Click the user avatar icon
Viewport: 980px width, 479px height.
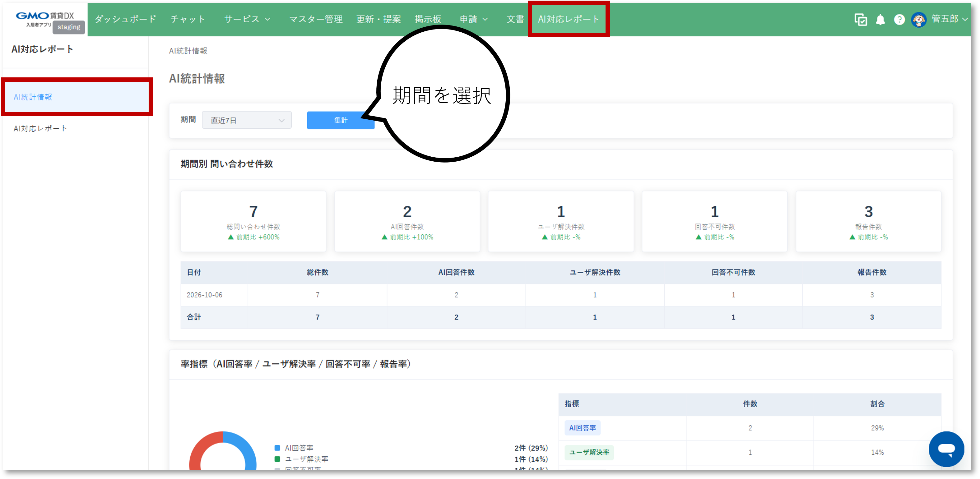point(919,19)
